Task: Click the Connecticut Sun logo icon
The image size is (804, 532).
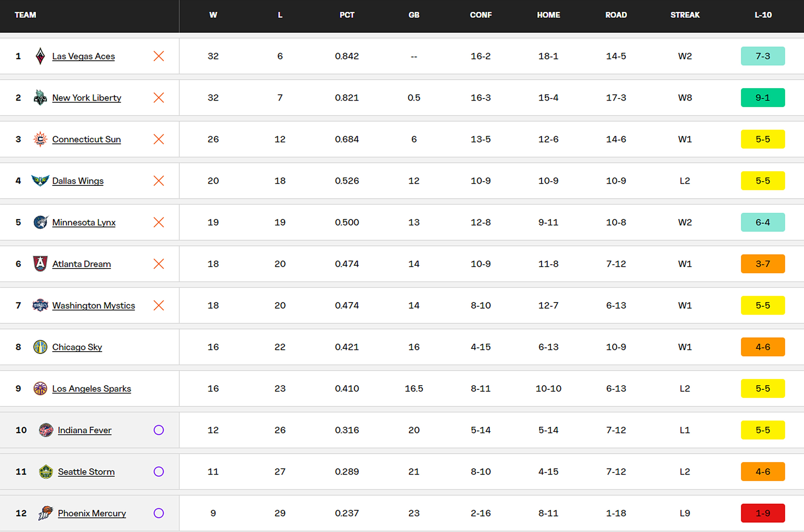Action: coord(40,139)
